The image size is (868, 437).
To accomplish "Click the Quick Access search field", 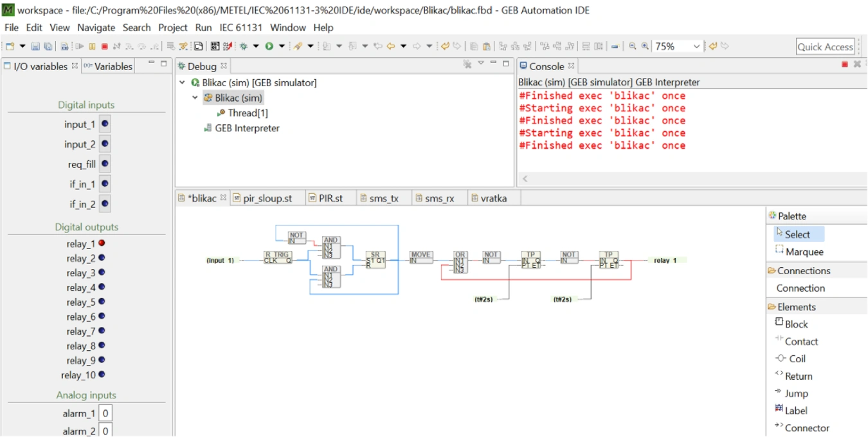I will 825,46.
